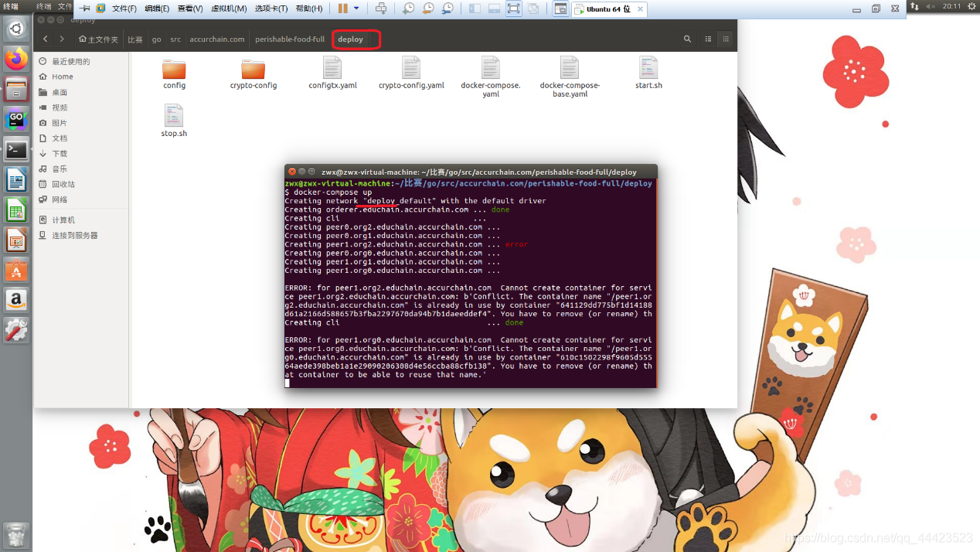The height and width of the screenshot is (552, 980).
Task: Click VMware full screen mode icon
Action: (x=514, y=9)
